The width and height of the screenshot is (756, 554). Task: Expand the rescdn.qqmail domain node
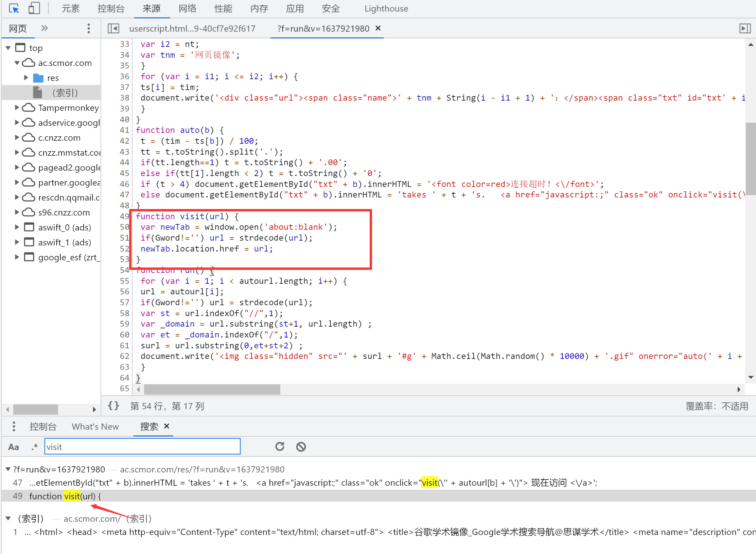[17, 197]
